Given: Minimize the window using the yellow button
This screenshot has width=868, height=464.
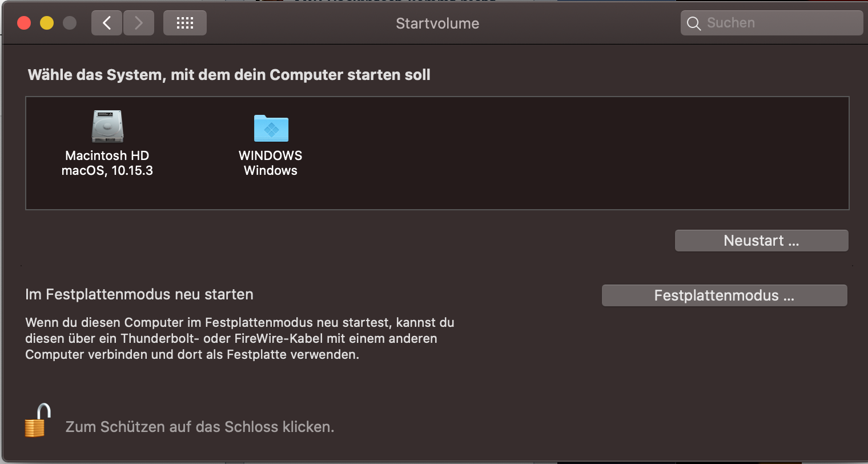Looking at the screenshot, I should (x=47, y=23).
